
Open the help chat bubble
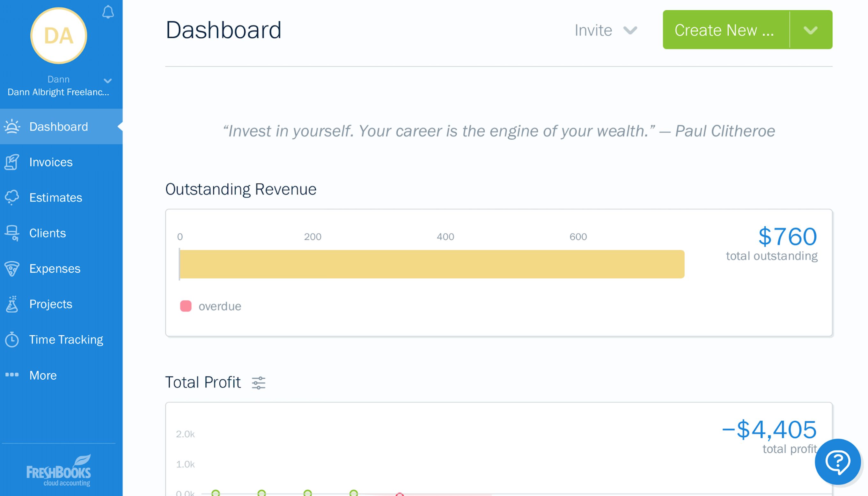[837, 462]
